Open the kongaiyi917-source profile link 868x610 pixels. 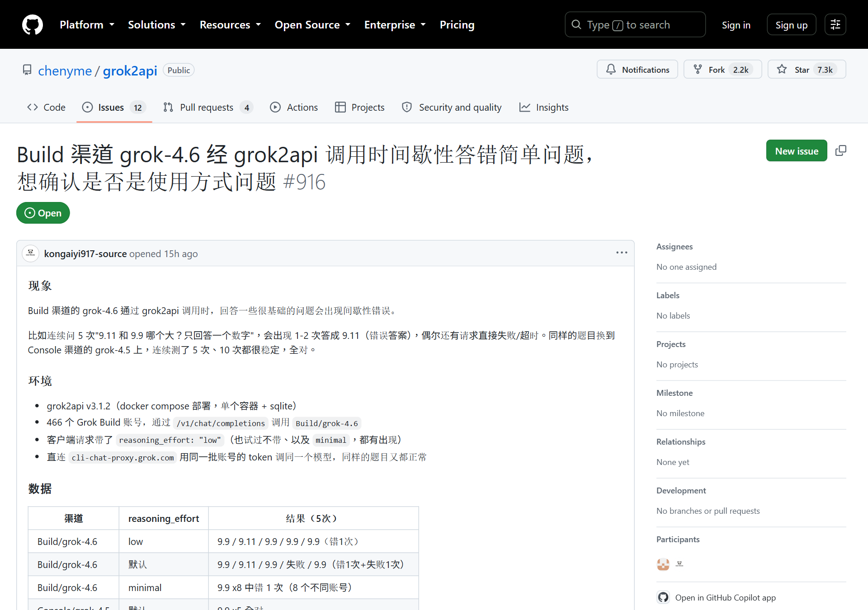[x=85, y=253]
